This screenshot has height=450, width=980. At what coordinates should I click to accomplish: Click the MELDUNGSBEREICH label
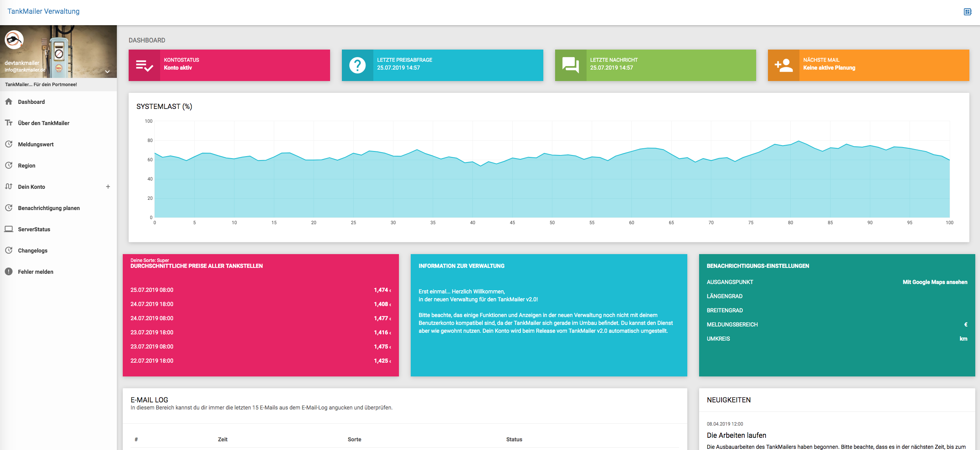(x=732, y=325)
